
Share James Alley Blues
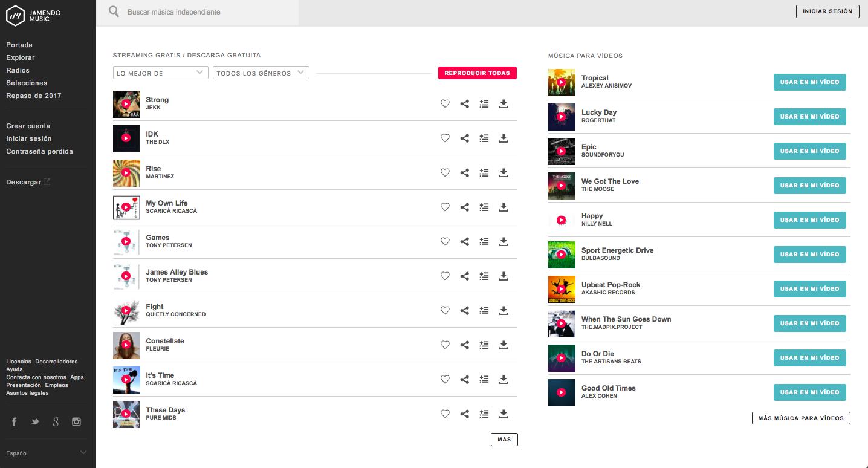pyautogui.click(x=464, y=276)
